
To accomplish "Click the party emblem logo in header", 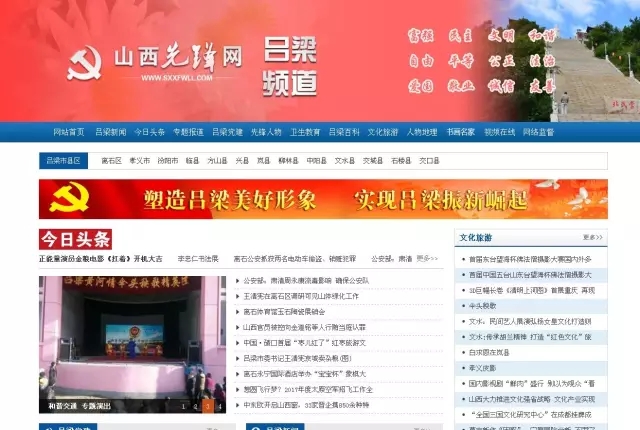I will pos(84,64).
